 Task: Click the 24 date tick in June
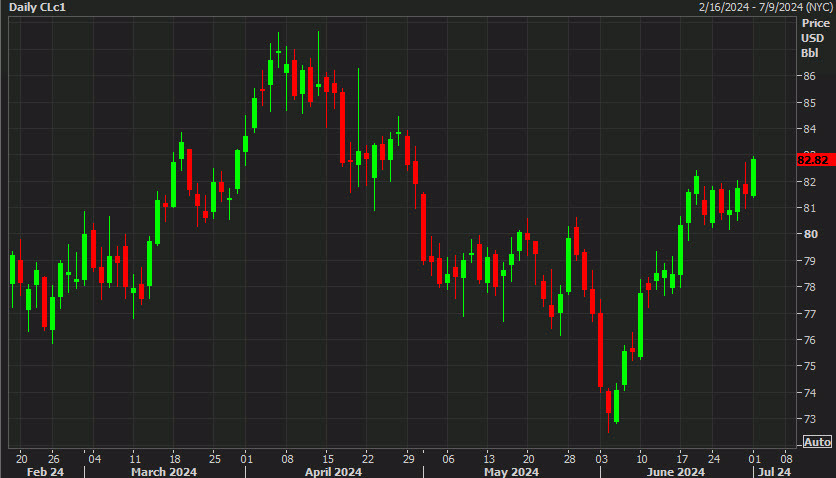coord(714,459)
